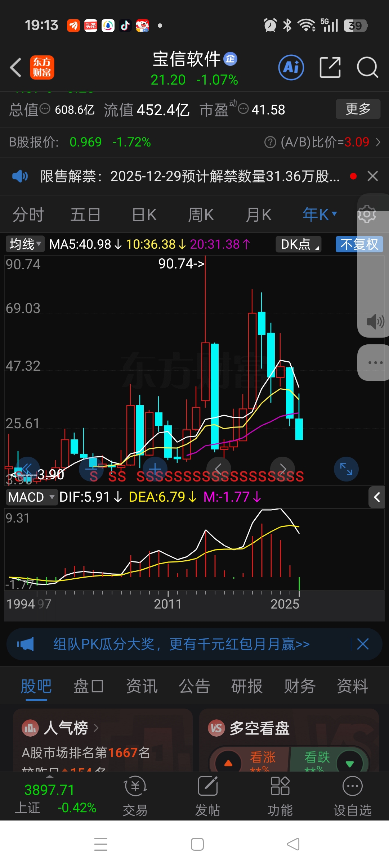389x868 pixels.
Task: Open the 年K period dropdown
Action: coord(320,215)
